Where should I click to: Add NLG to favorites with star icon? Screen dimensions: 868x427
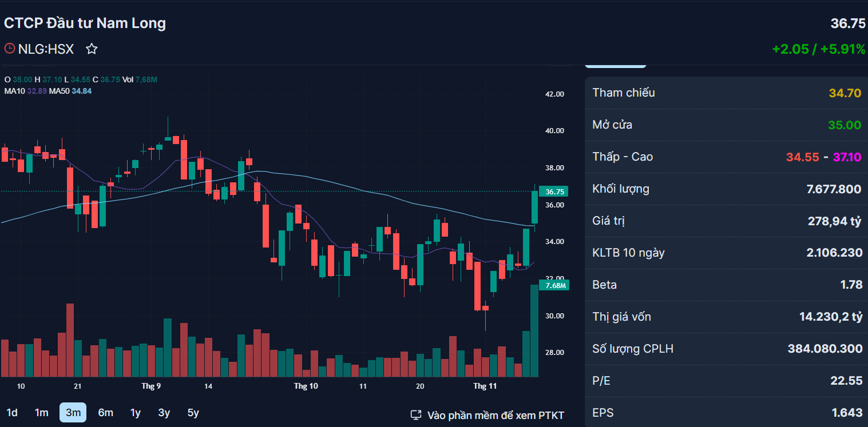[92, 49]
